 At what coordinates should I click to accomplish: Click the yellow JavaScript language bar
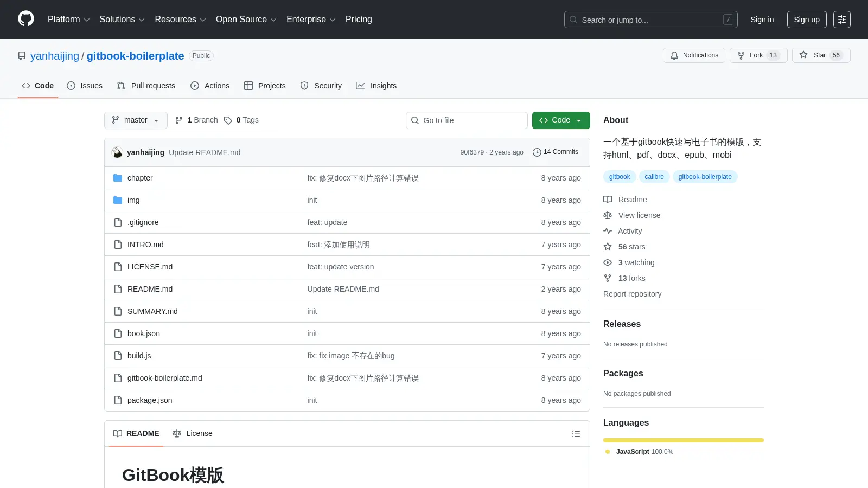pos(684,440)
